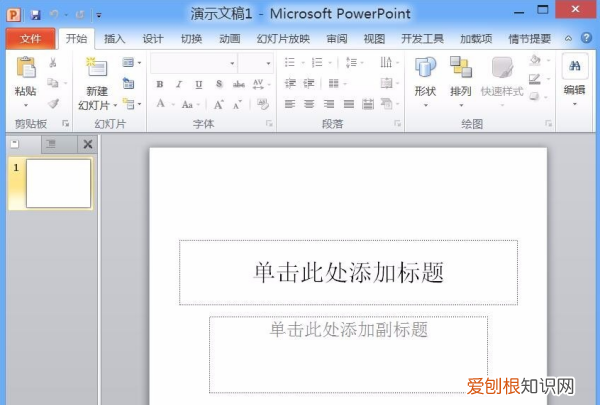The image size is (600, 405).
Task: Open Character Spacing options
Action: click(x=258, y=84)
